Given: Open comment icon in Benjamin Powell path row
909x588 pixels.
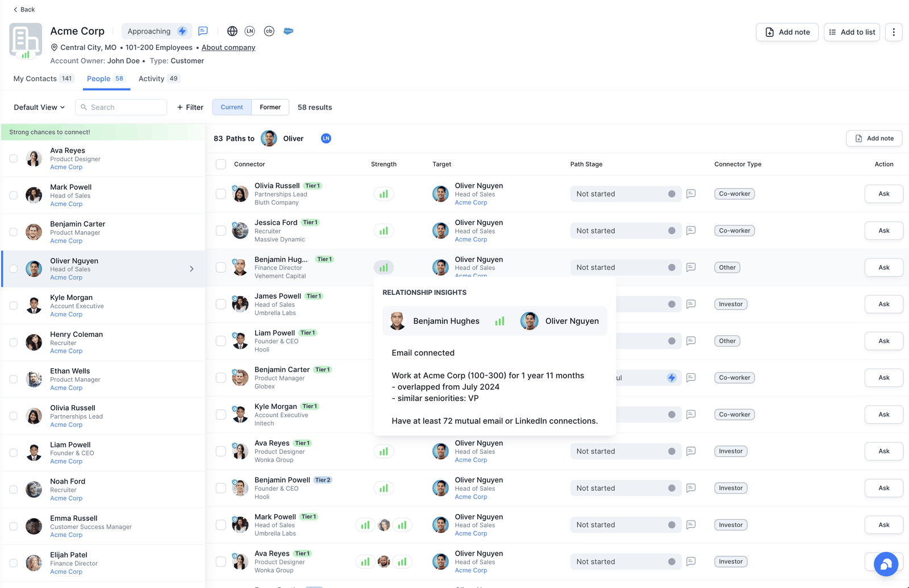Looking at the screenshot, I should (691, 488).
